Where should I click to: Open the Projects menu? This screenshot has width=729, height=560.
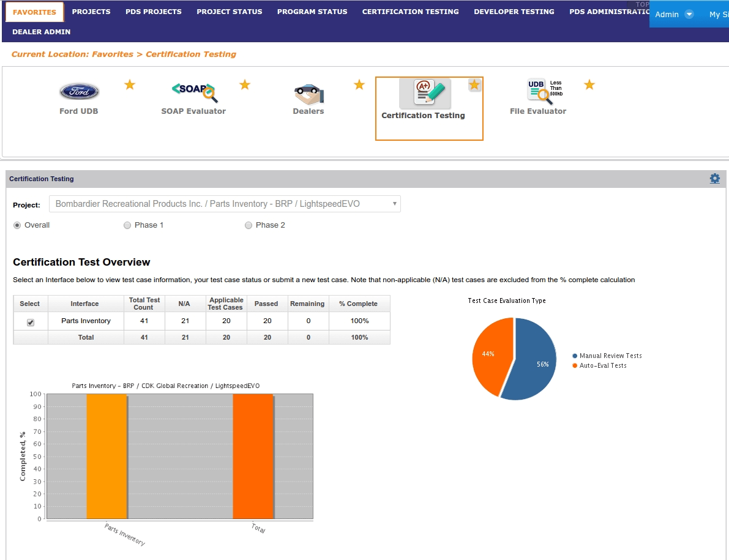tap(91, 12)
